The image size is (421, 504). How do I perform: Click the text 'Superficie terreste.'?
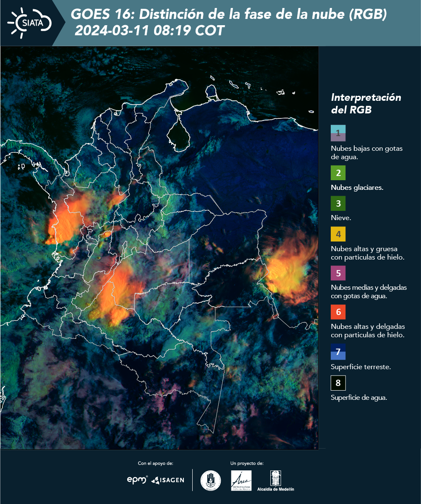[x=361, y=367]
